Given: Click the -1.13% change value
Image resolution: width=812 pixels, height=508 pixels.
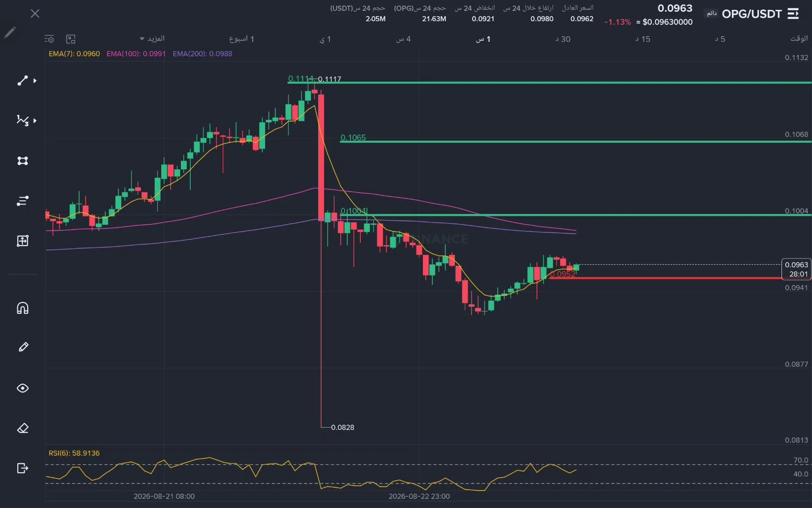Looking at the screenshot, I should (617, 22).
